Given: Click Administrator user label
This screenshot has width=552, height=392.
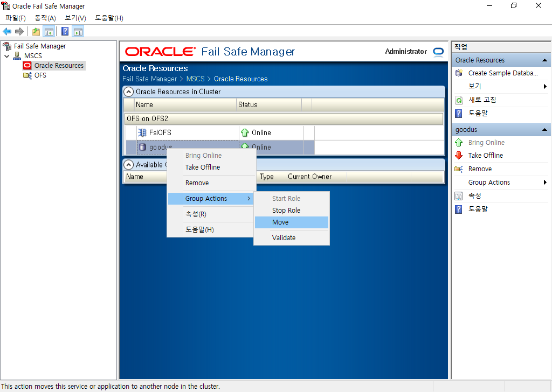Looking at the screenshot, I should pos(406,52).
